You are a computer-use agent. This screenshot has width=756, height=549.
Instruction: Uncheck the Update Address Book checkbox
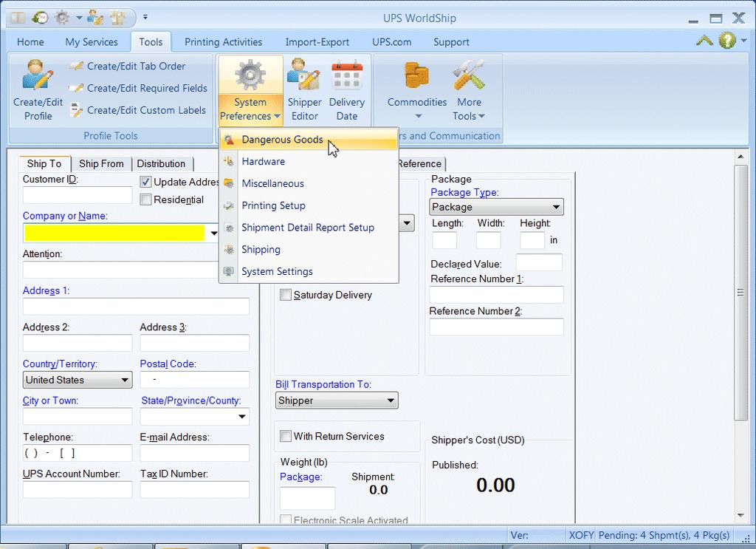click(145, 183)
